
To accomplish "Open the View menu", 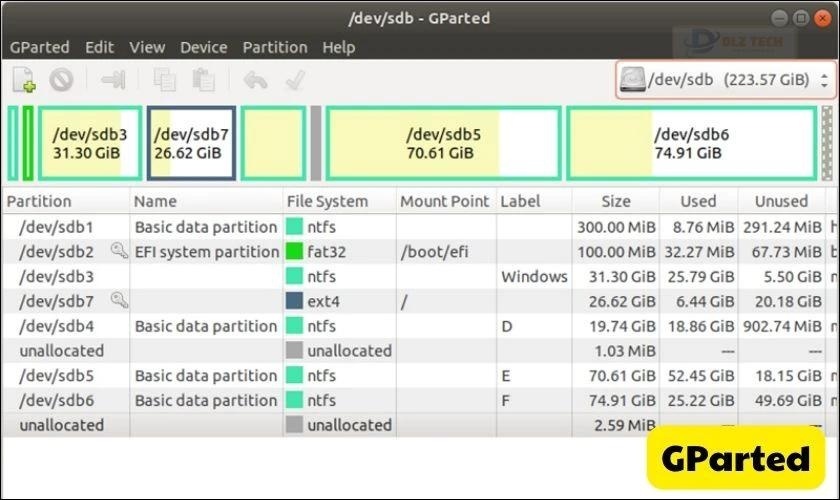I will pyautogui.click(x=147, y=47).
